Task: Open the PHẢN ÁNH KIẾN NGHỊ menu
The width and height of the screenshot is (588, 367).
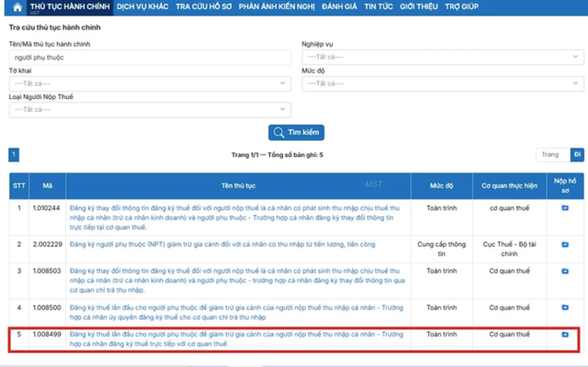Action: point(277,6)
